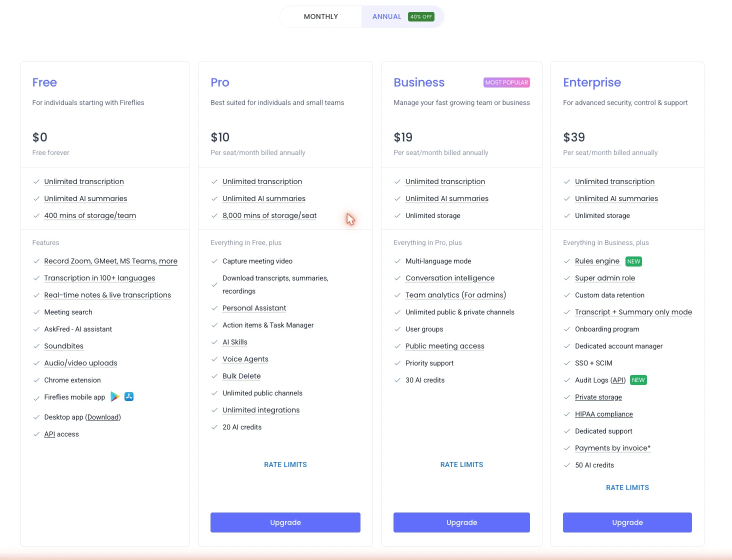Click NEW badge beside Rules engine
The width and height of the screenshot is (732, 560).
(633, 261)
